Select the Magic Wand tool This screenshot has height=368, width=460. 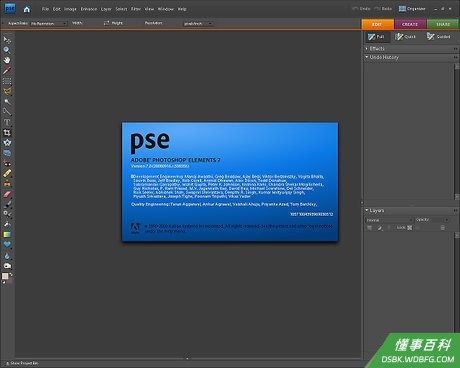pos(7,102)
